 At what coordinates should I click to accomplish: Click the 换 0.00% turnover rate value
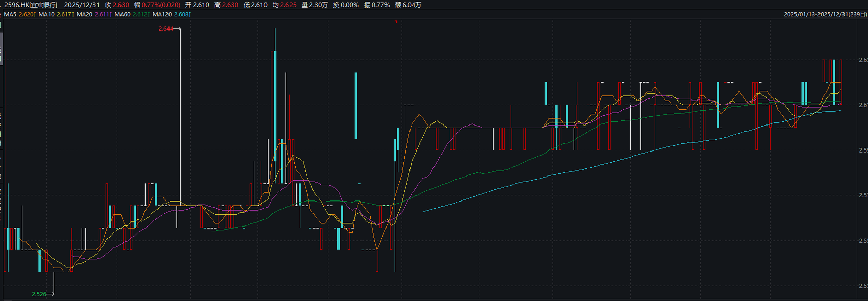click(346, 5)
